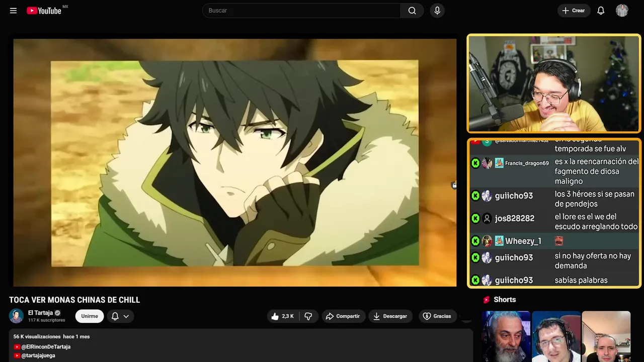Open the account avatar menu
The image size is (644, 362).
(622, 11)
